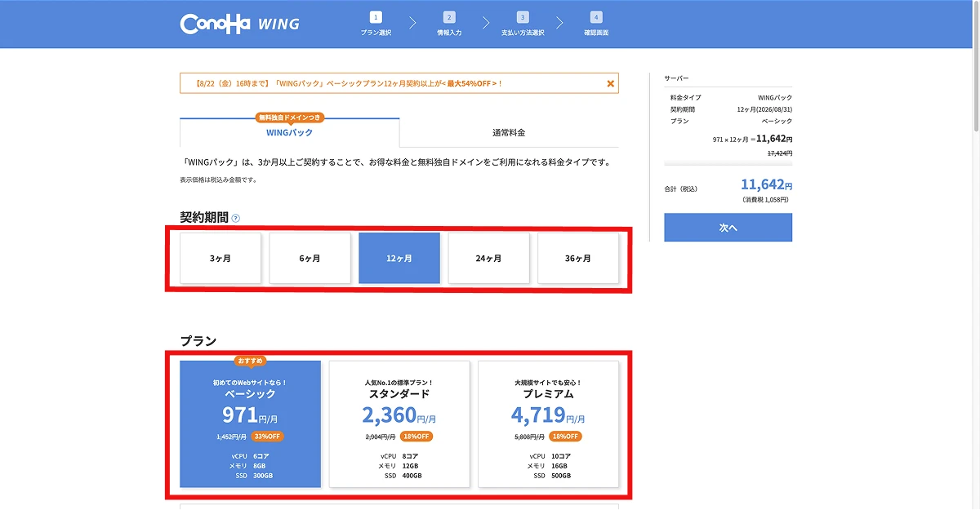Click the WINGパック fee type value in summary
The height and width of the screenshot is (510, 980).
pos(775,97)
